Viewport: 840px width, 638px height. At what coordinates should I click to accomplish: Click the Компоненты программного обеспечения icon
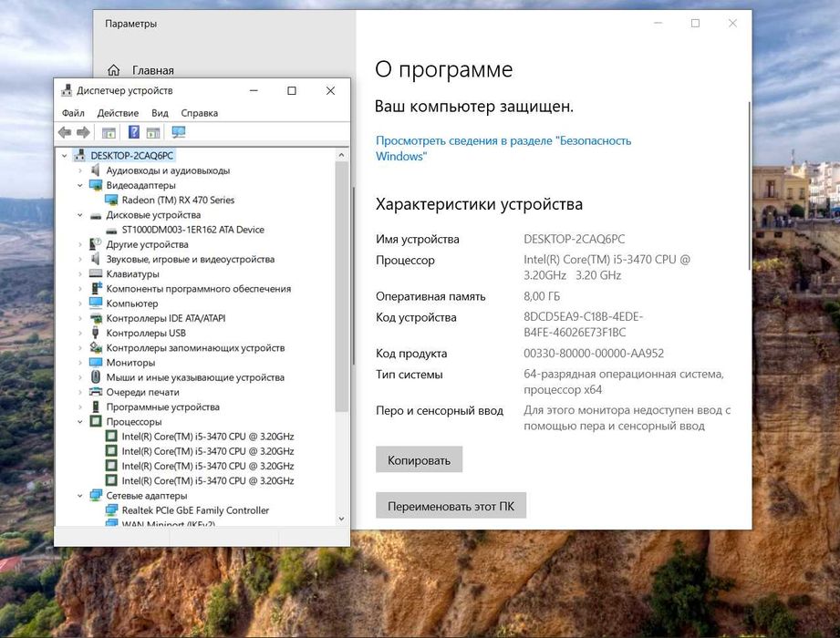(96, 289)
